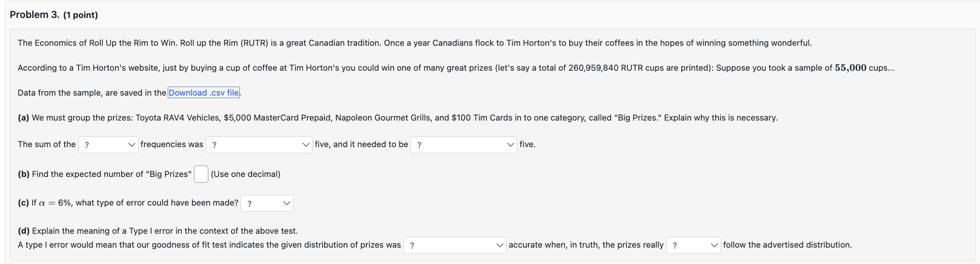Click inside the 'Use one decimal' input field

[x=201, y=174]
